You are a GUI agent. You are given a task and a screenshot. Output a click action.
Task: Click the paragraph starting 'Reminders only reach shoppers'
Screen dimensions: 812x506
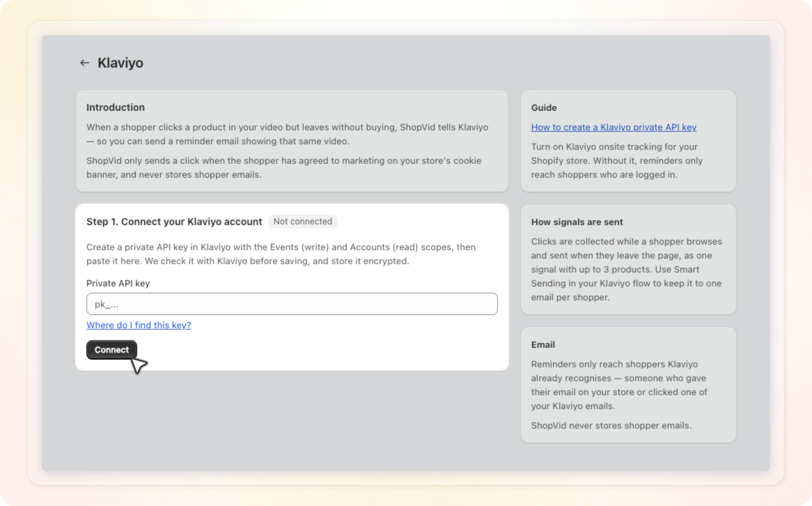(619, 385)
